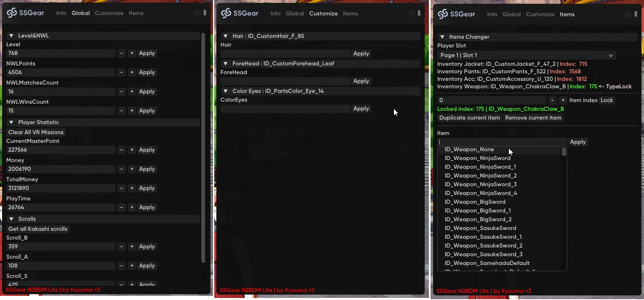This screenshot has height=300, width=644.
Task: Focus the Item index input field
Action: (x=492, y=100)
